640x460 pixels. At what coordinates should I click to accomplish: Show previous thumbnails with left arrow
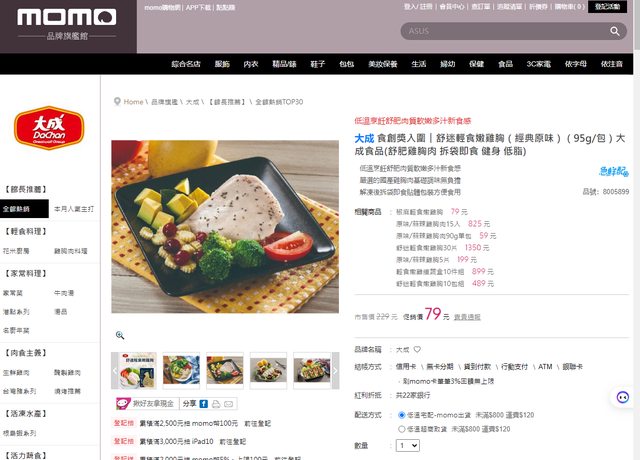[x=115, y=371]
